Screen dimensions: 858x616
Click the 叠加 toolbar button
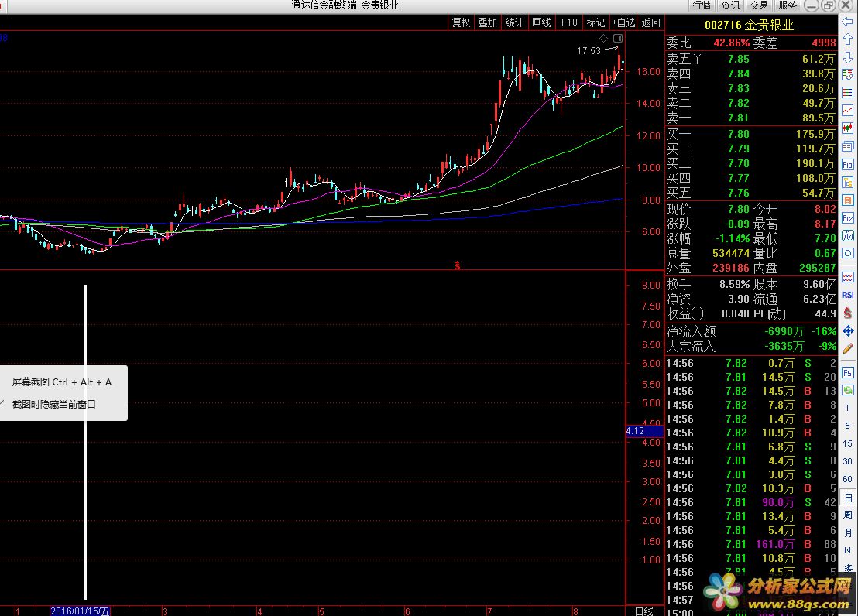(x=488, y=22)
